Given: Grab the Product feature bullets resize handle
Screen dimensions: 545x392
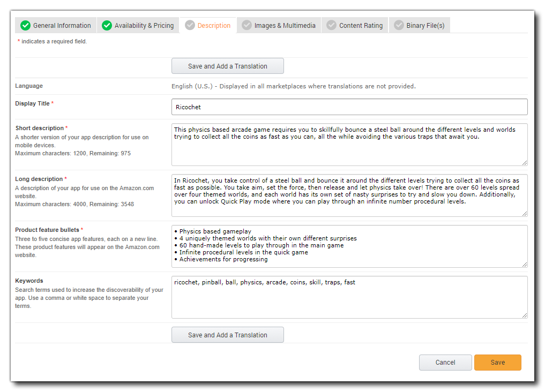Looking at the screenshot, I should pyautogui.click(x=524, y=264).
